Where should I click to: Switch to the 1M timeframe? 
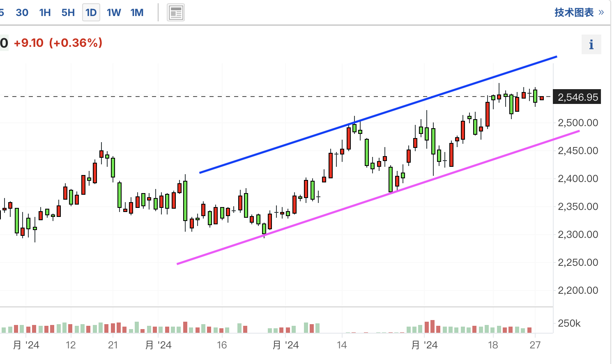coord(137,13)
